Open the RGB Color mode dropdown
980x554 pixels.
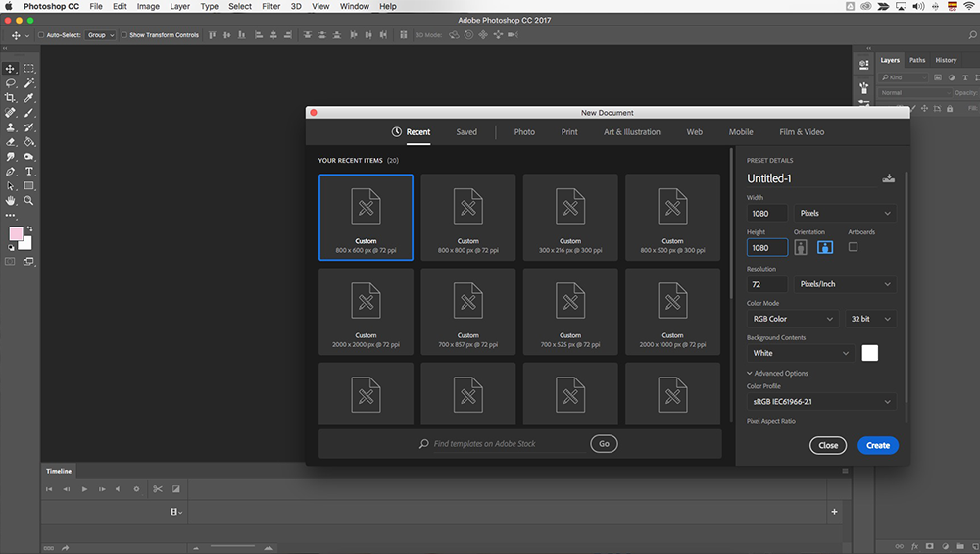click(x=793, y=319)
